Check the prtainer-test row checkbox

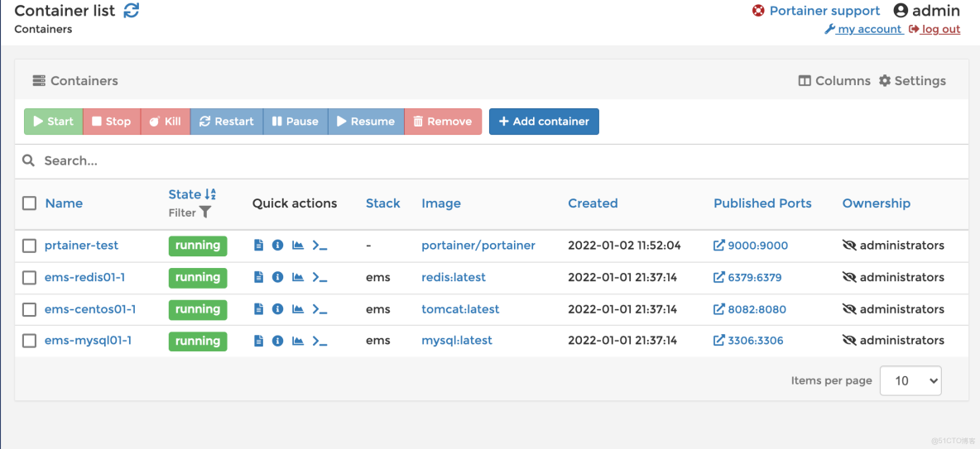tap(29, 246)
